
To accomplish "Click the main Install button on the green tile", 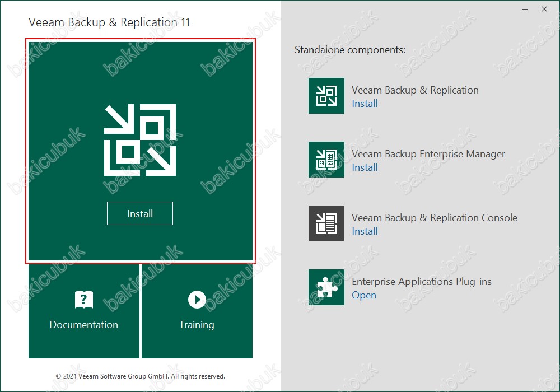I will 140,213.
